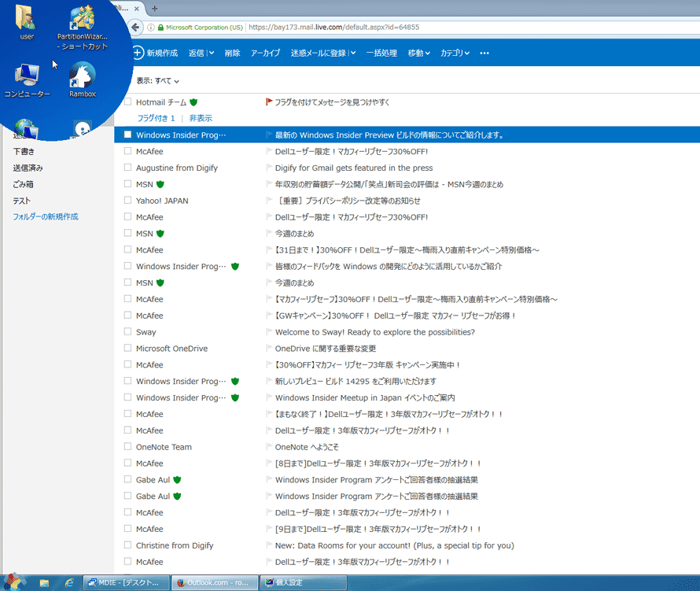This screenshot has height=591, width=700.
Task: Click the browser back arrow button
Action: click(136, 28)
